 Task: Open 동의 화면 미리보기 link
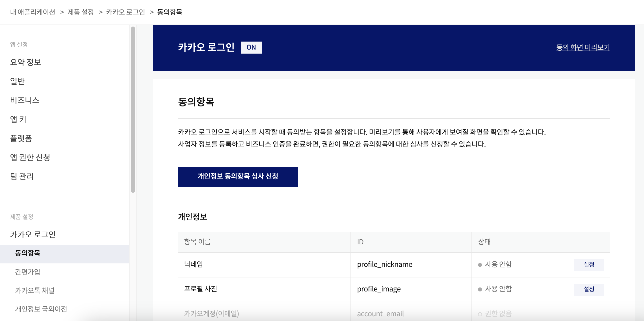[x=583, y=47]
